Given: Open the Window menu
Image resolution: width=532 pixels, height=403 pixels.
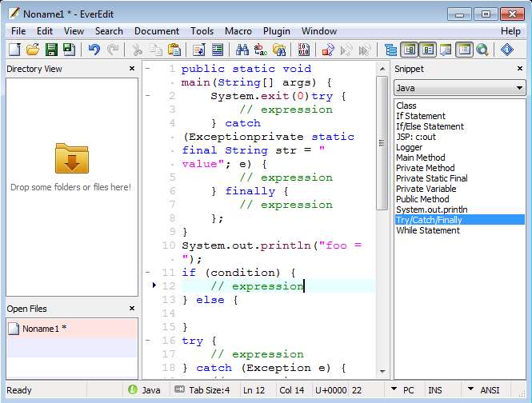Looking at the screenshot, I should [319, 31].
